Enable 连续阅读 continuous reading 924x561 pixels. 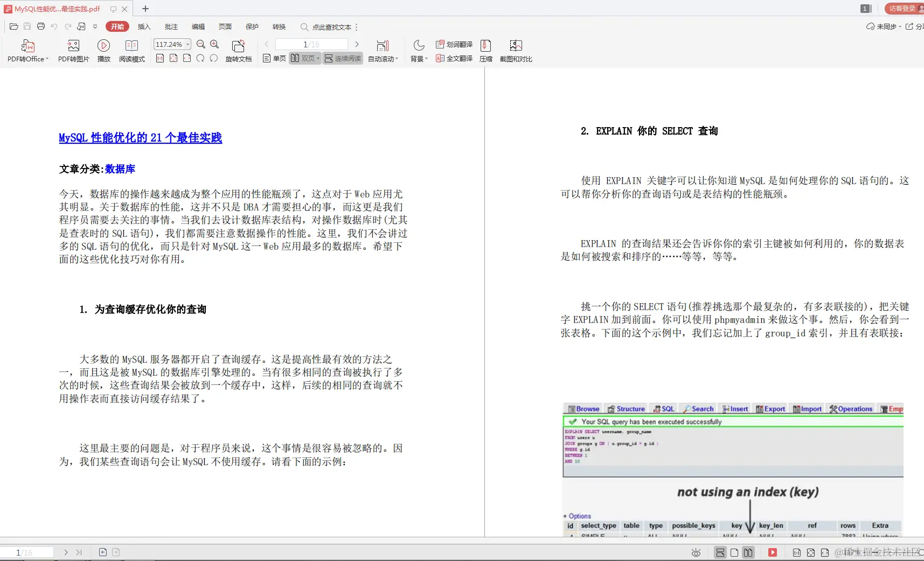tap(342, 58)
